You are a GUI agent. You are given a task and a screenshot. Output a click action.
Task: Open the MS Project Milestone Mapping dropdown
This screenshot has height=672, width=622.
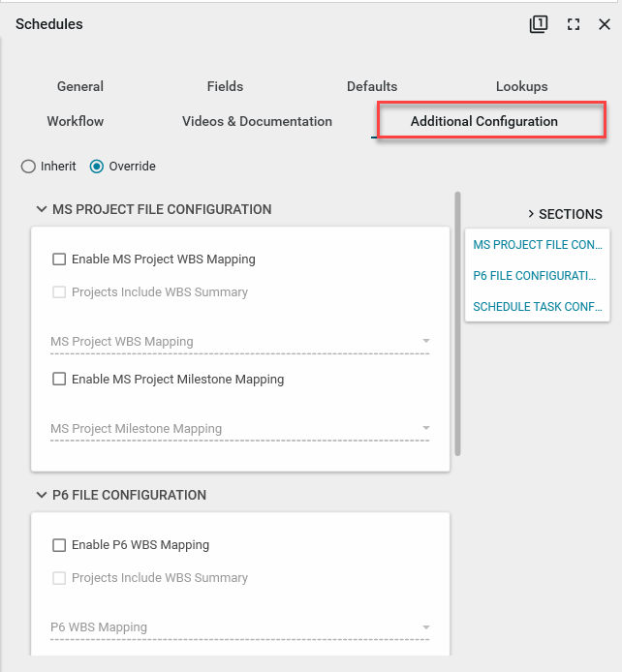pos(239,429)
